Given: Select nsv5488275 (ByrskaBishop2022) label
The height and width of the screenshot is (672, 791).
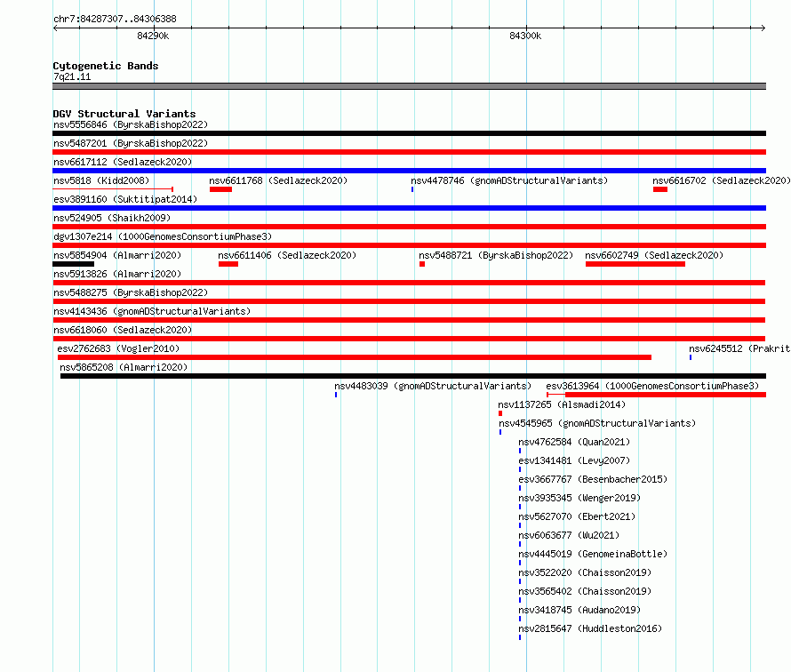Looking at the screenshot, I should coord(131,292).
